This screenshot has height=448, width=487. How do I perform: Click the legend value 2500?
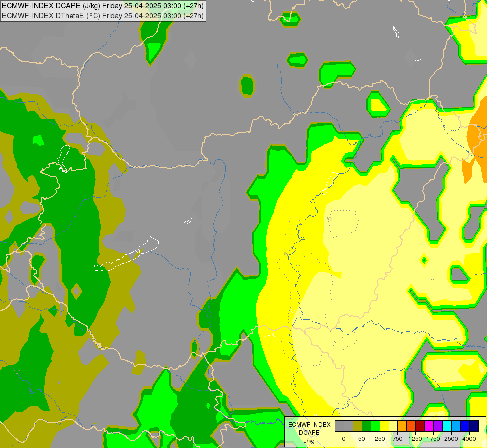451,439
